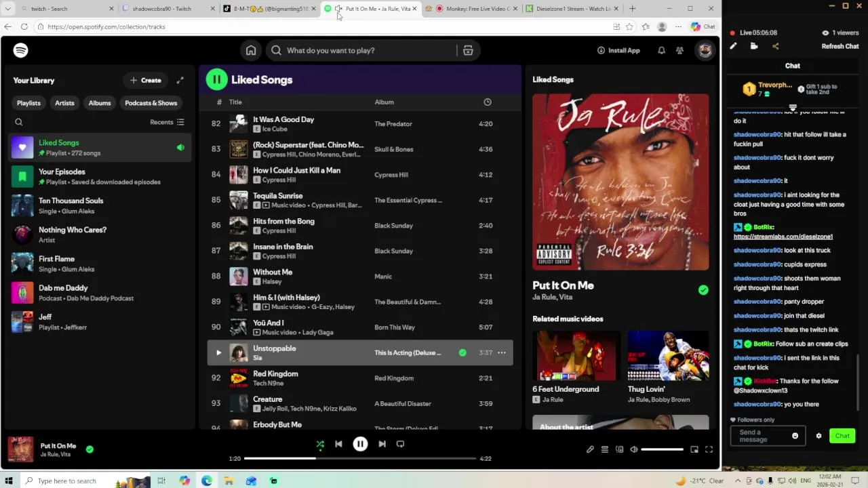Screen dimensions: 868x488
Task: Open the share icon in the stream window
Action: pos(775,46)
